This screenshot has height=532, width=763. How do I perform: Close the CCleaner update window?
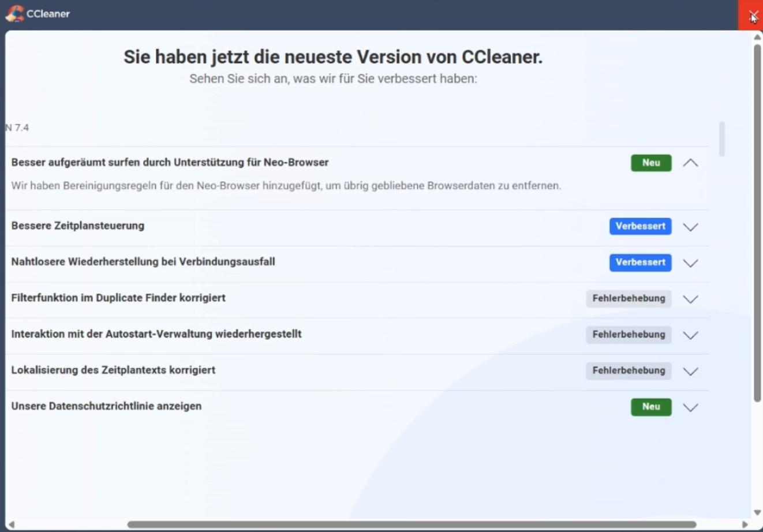(x=752, y=15)
